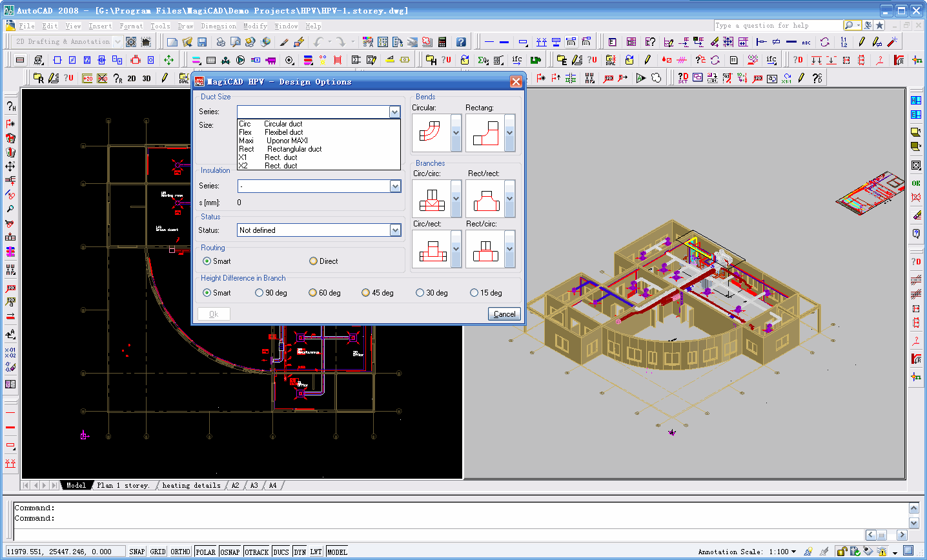This screenshot has height=560, width=927.
Task: Expand the Circ/rect branch type dropdown
Action: (456, 248)
